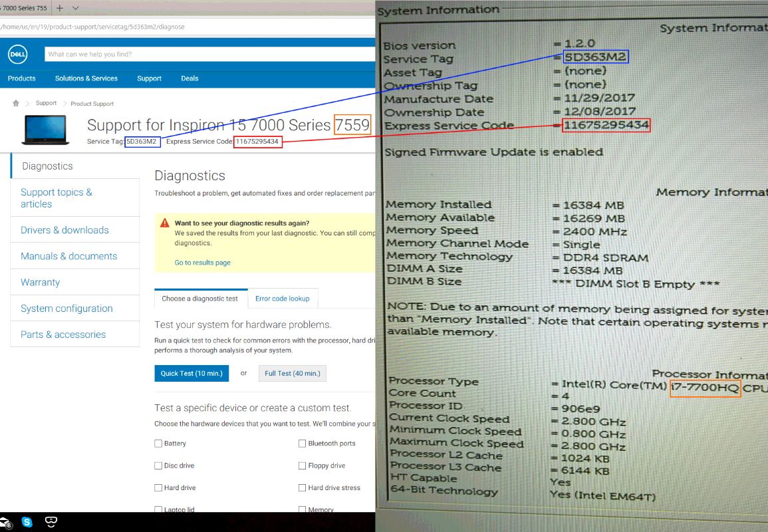Click 'Signed Firmware Update is enabled' text
Viewport: 768px width, 532px height.
tap(493, 152)
